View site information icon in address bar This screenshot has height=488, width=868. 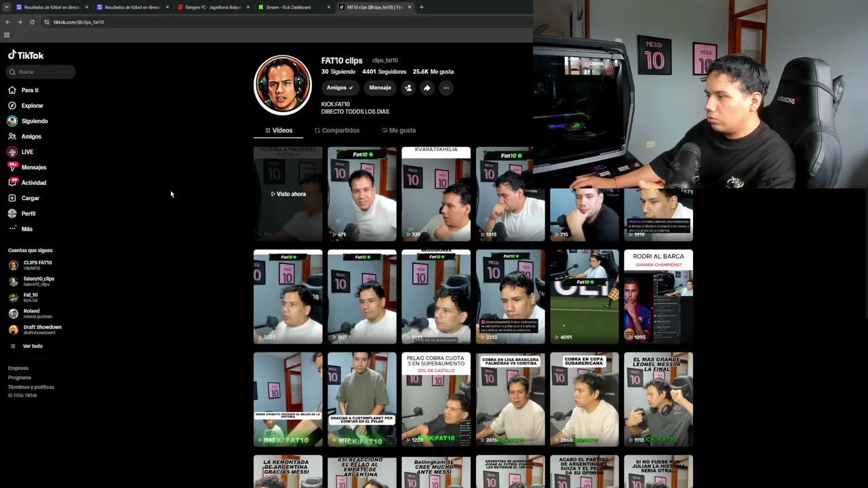47,22
